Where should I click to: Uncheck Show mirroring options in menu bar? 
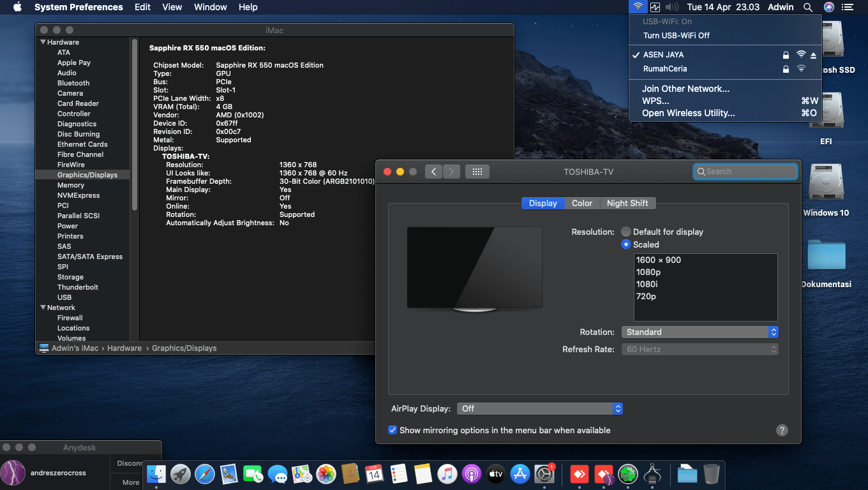pyautogui.click(x=393, y=430)
